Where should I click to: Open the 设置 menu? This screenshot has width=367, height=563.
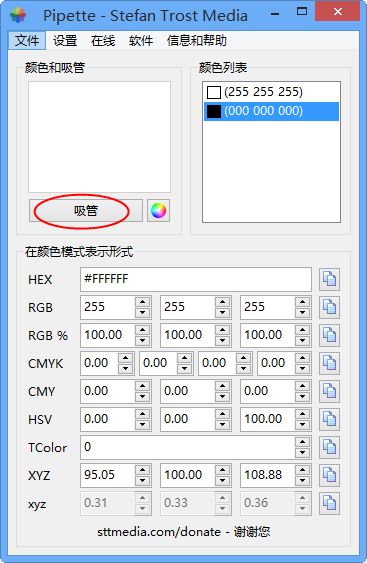(65, 40)
